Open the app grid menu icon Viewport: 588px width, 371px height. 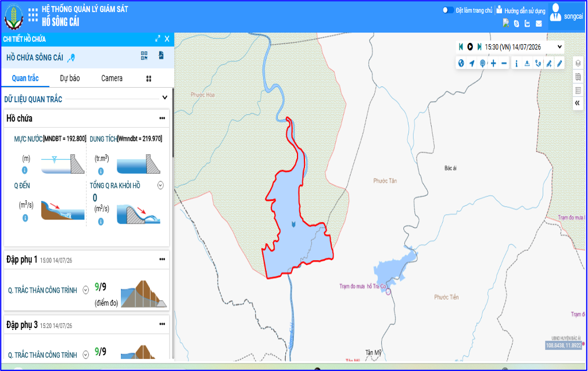pyautogui.click(x=33, y=15)
